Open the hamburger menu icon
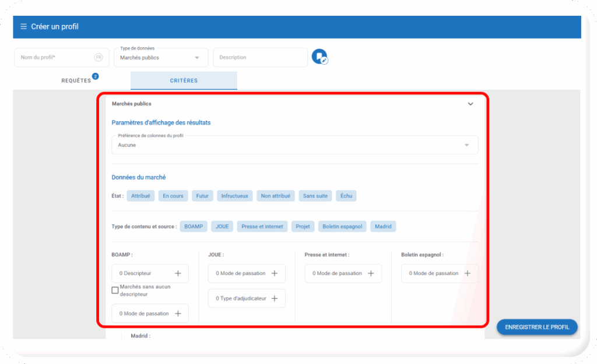Viewport: 597px width, 364px height. click(x=23, y=27)
